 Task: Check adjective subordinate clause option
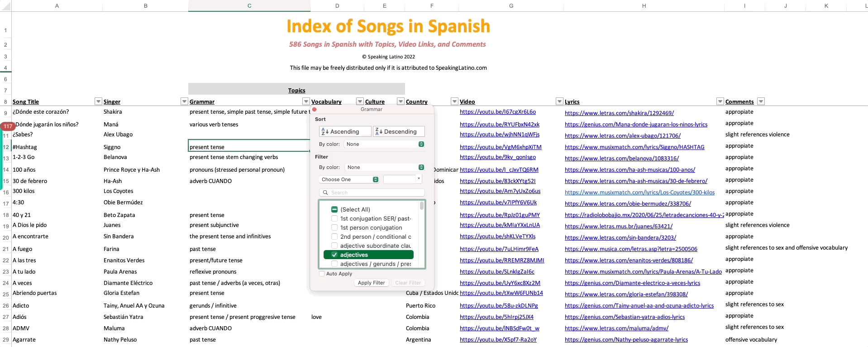tap(334, 246)
